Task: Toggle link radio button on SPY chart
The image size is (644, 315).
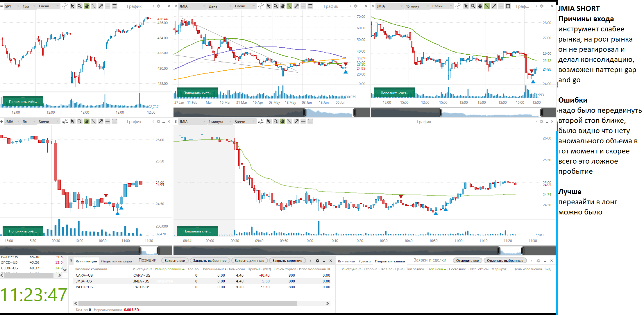Action: 2,6
